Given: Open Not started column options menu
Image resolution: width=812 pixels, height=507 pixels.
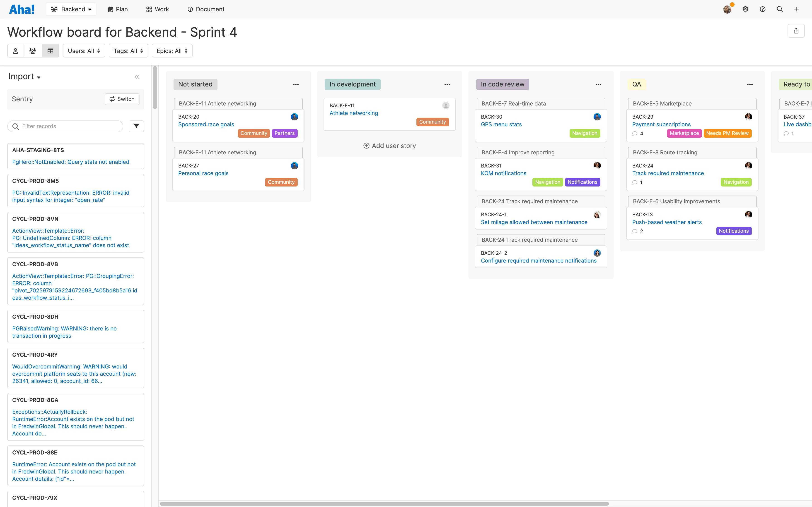Looking at the screenshot, I should coord(296,84).
